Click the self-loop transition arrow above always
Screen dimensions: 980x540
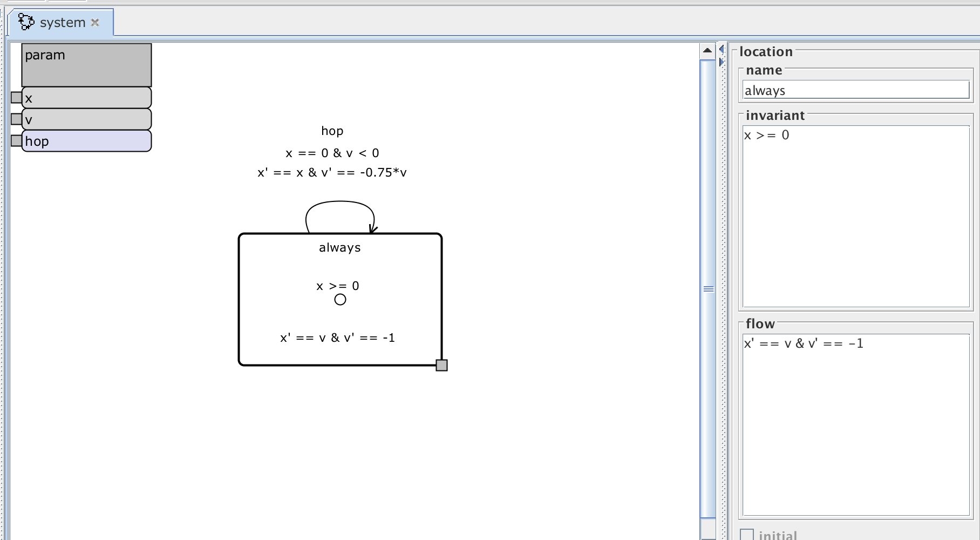(x=339, y=202)
